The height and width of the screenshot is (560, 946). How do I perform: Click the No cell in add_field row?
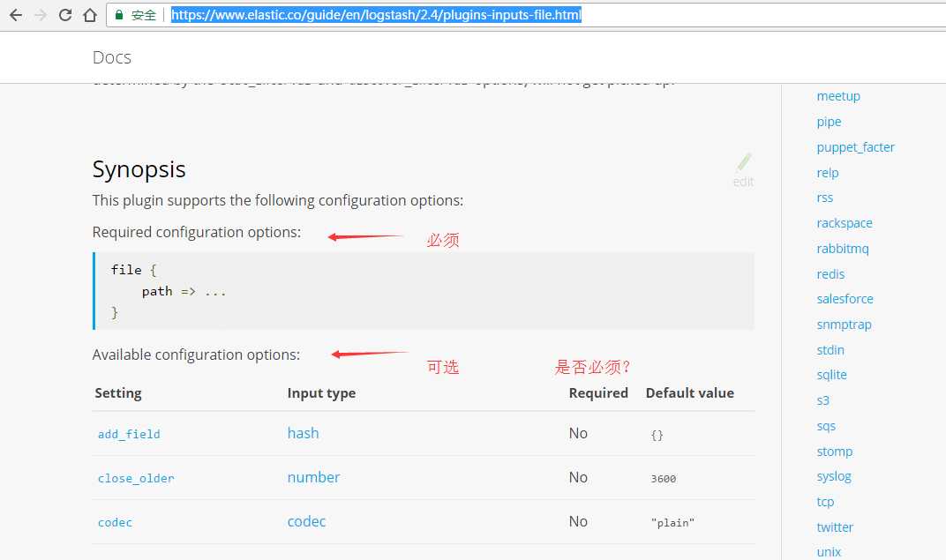[578, 433]
